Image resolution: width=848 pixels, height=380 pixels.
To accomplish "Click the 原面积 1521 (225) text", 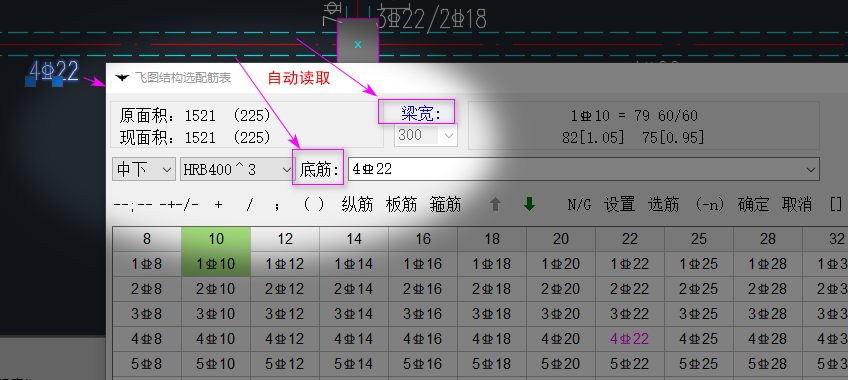I will [x=195, y=115].
